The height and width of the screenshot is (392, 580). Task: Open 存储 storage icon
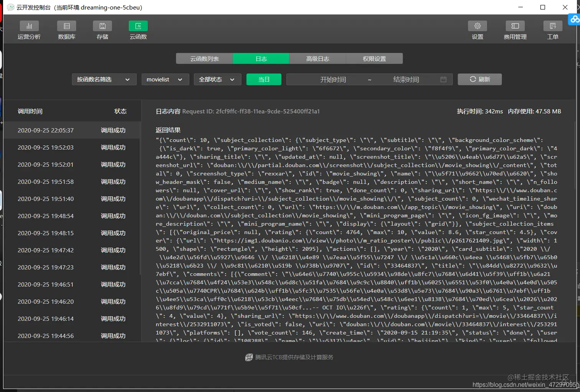point(102,26)
